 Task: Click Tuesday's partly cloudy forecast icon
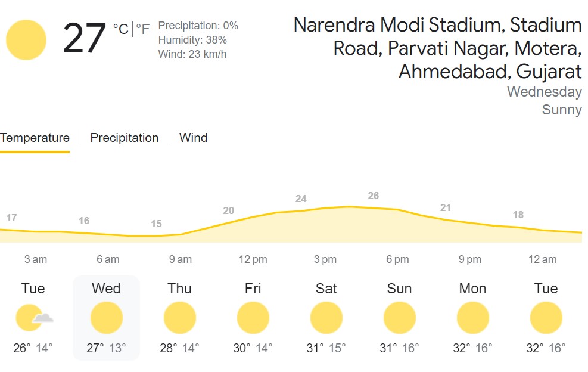click(33, 318)
